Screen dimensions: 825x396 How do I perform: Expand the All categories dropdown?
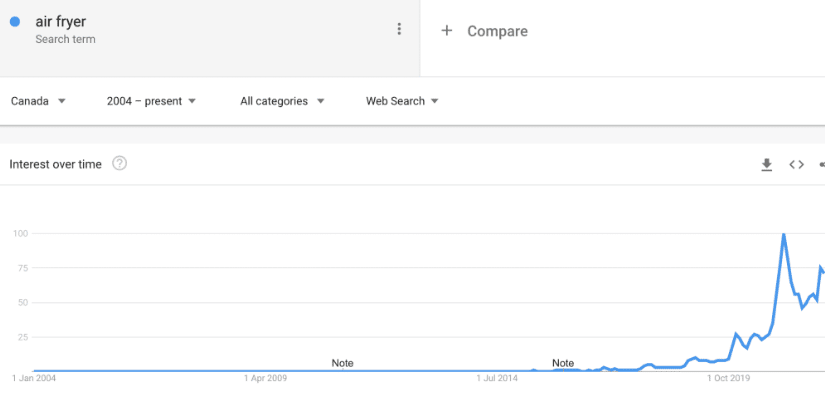282,101
